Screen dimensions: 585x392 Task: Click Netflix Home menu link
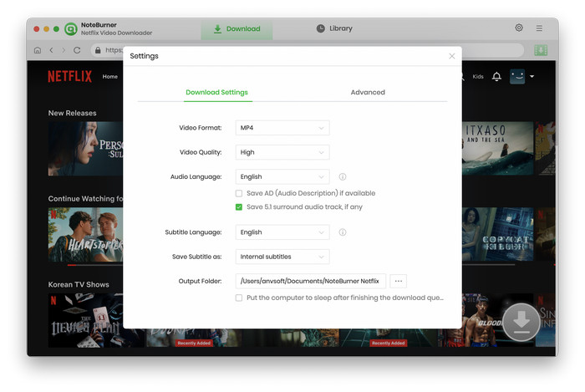click(x=110, y=76)
